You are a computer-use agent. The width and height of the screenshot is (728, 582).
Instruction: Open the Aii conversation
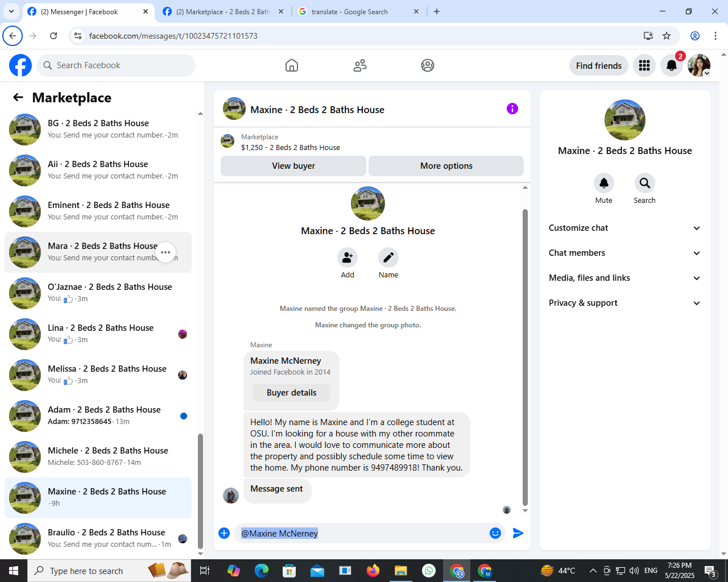point(98,171)
